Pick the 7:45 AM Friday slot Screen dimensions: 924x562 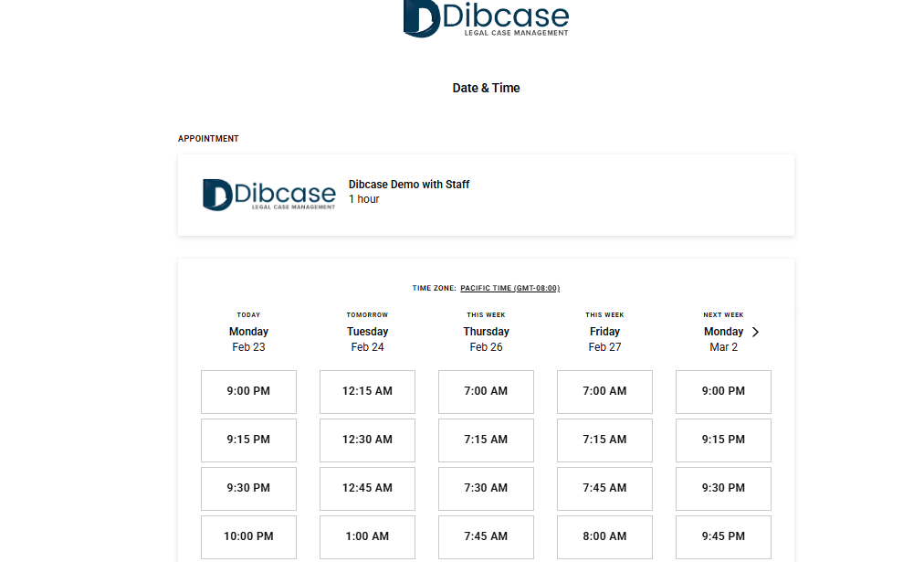[x=604, y=488]
